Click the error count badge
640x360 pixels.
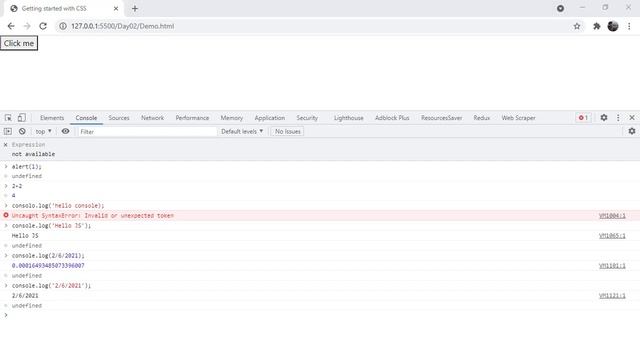click(x=583, y=118)
